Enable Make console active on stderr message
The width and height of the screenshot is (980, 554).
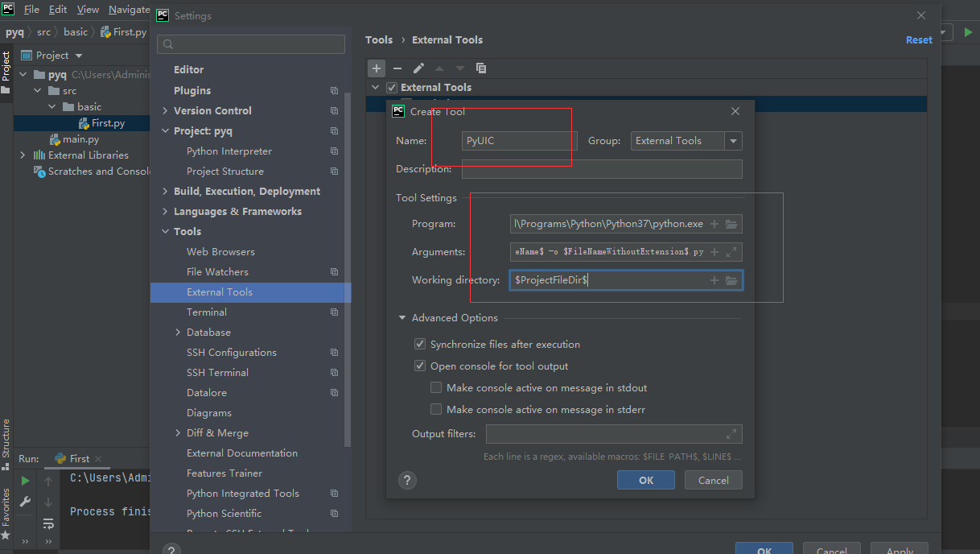point(436,409)
